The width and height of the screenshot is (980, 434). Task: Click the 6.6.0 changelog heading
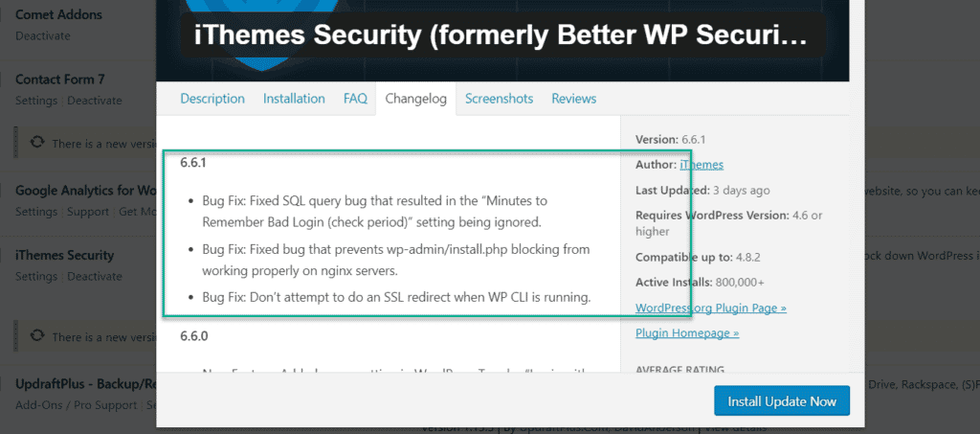[193, 336]
